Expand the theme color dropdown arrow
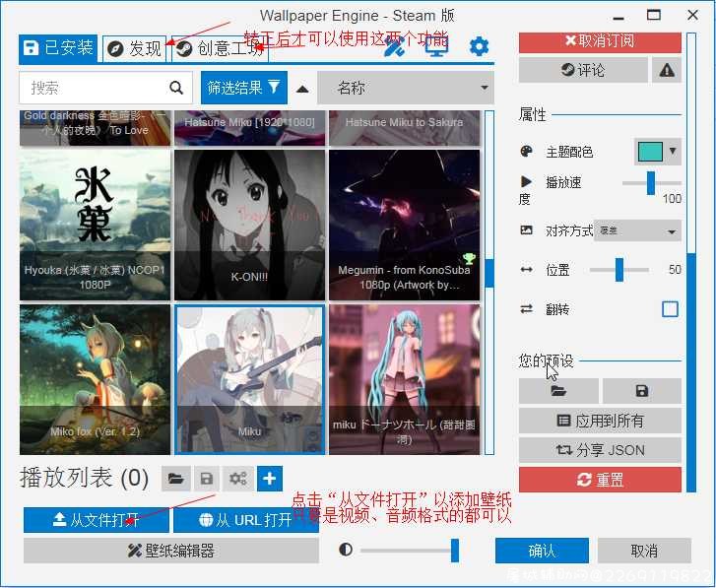 pyautogui.click(x=673, y=151)
